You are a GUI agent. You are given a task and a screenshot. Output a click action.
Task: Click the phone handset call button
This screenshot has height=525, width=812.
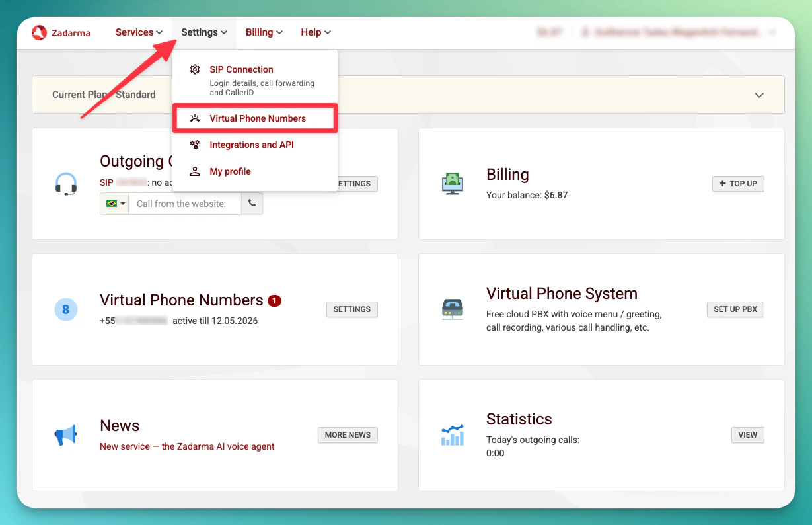coord(252,204)
